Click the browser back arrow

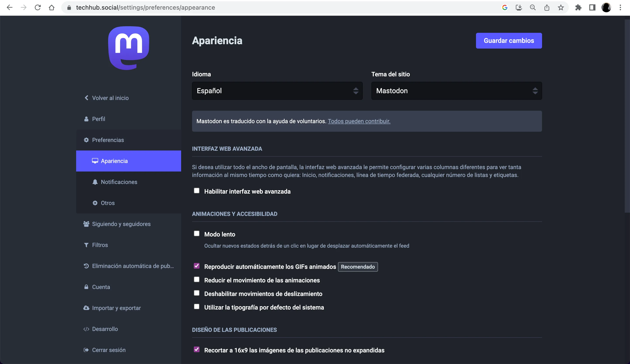(x=9, y=7)
